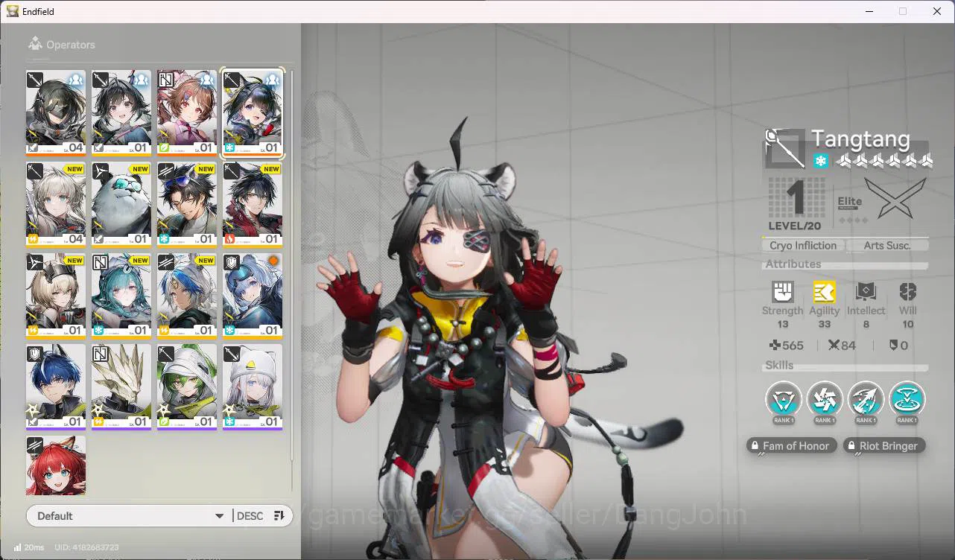Select the brown-haired girl in pink card
This screenshot has width=955, height=560.
187,113
